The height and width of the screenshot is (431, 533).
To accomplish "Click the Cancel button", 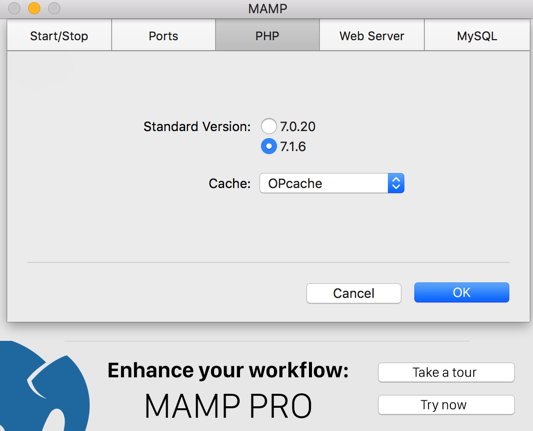I will 354,293.
